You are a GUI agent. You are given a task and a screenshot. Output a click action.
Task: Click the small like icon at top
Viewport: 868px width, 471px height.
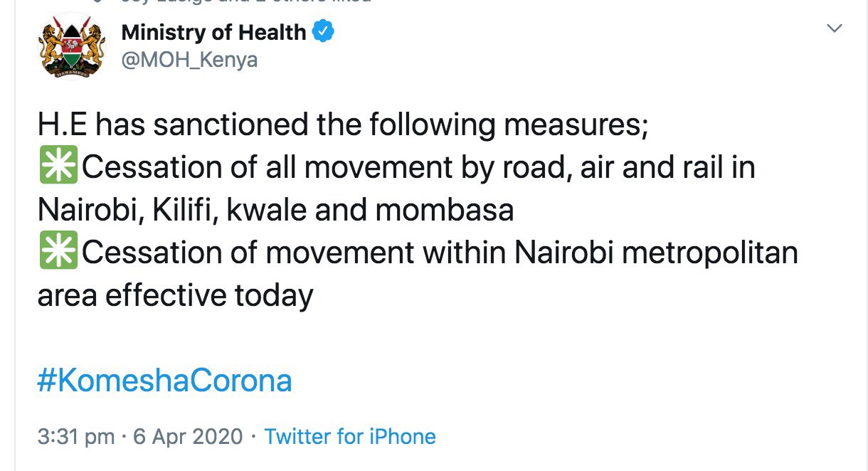coord(97,2)
